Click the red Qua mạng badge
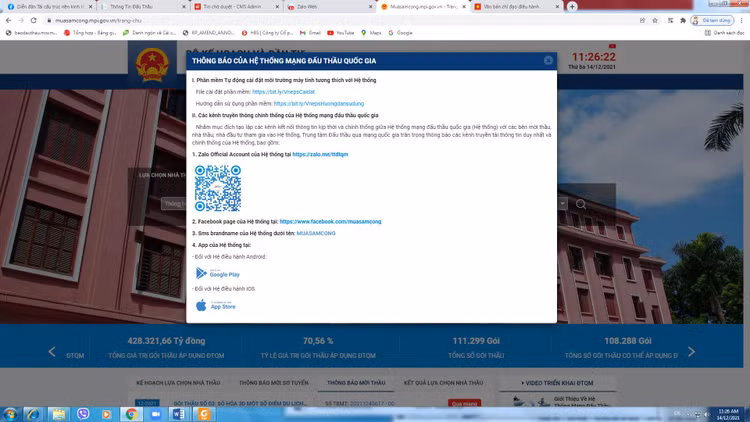 click(464, 403)
